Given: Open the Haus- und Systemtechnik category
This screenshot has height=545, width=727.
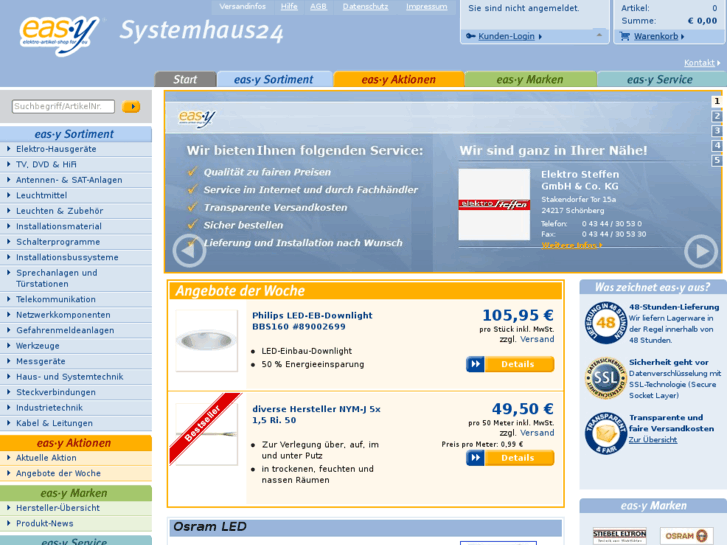Looking at the screenshot, I should [x=76, y=377].
